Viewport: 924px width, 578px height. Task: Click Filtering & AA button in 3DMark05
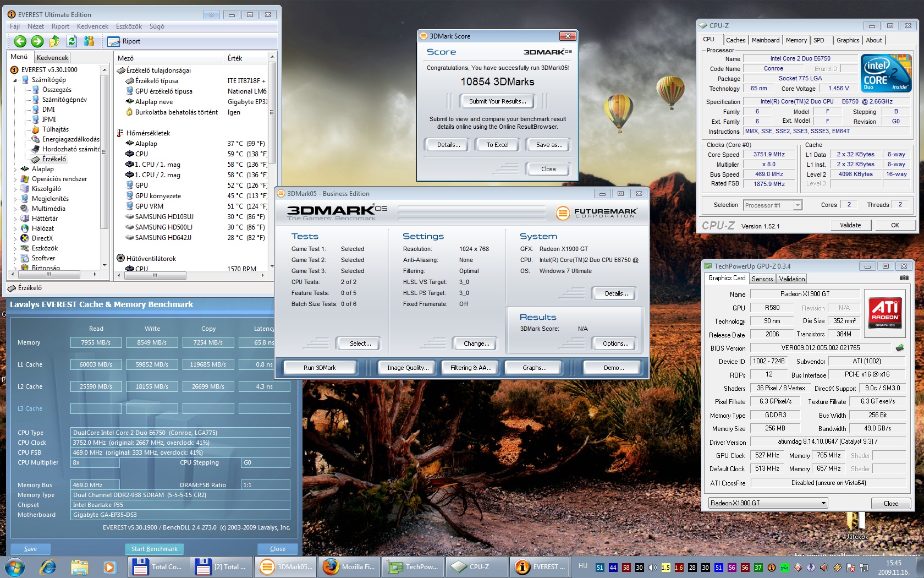[x=471, y=368]
